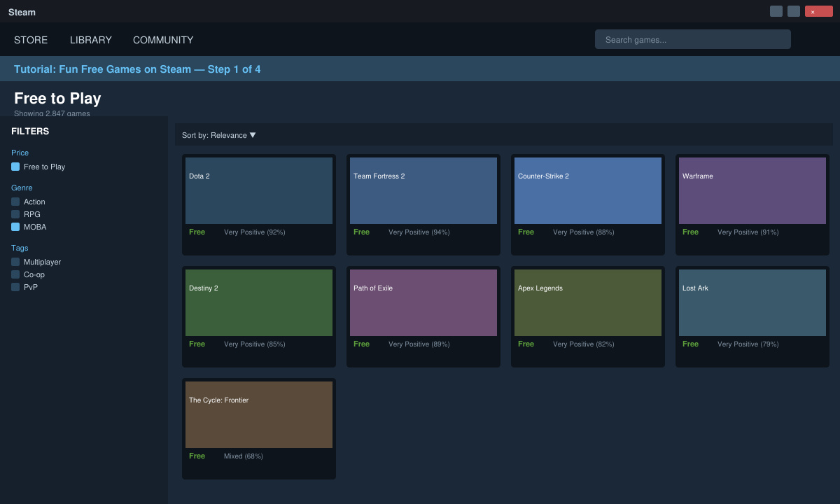840x504 pixels.
Task: Click the Price filter section label
Action: point(20,153)
